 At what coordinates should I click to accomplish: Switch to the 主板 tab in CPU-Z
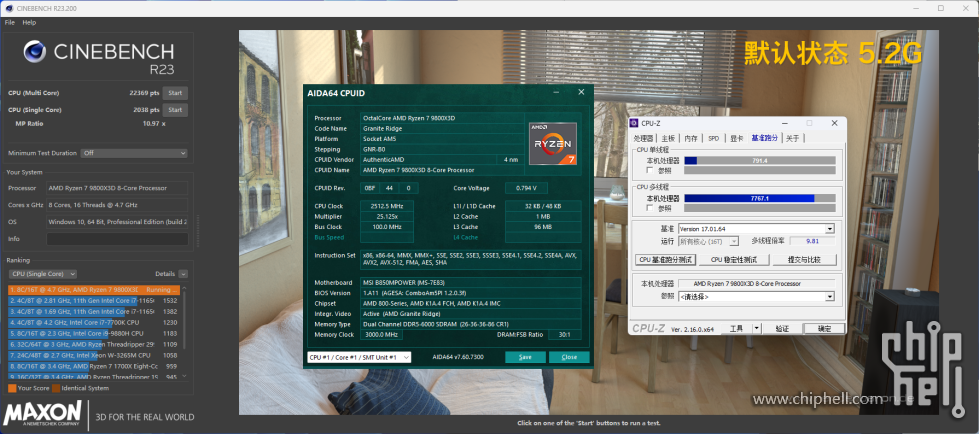pos(667,138)
